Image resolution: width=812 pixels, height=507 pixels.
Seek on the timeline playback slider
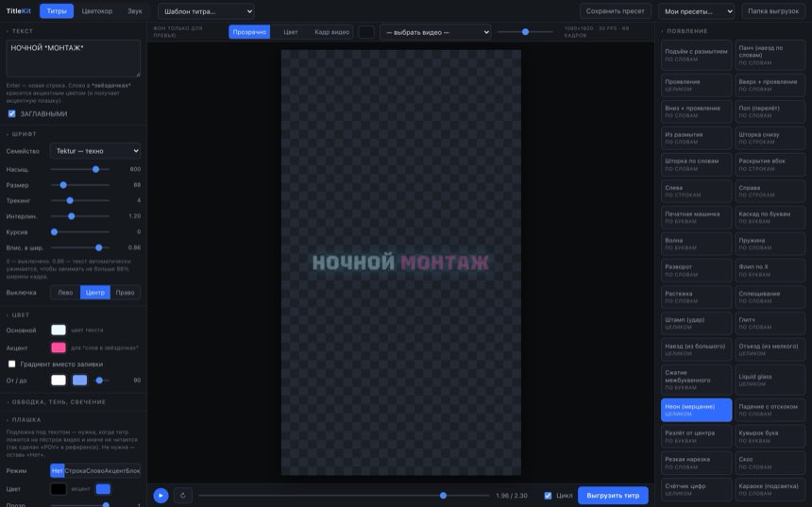[x=344, y=496]
